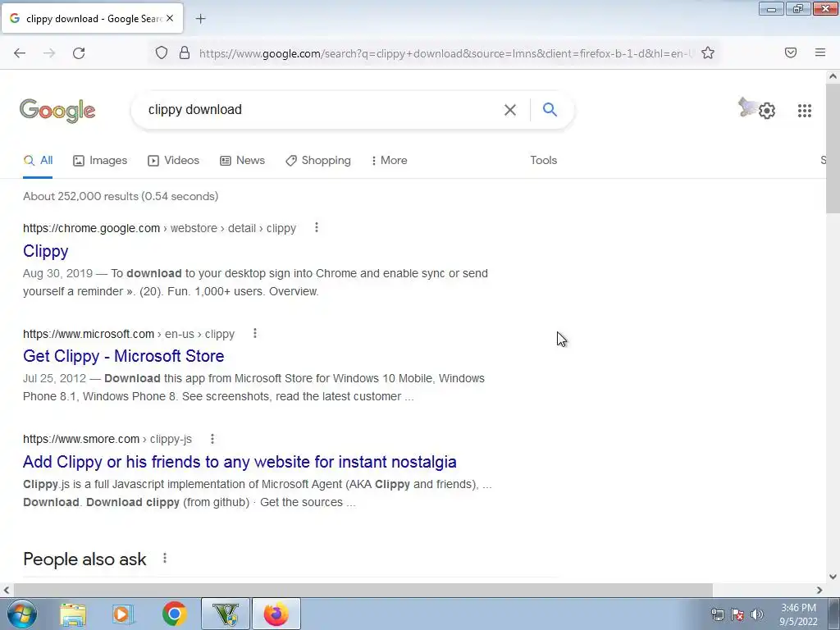
Task: Open Windows Explorer from taskbar
Action: click(x=73, y=614)
